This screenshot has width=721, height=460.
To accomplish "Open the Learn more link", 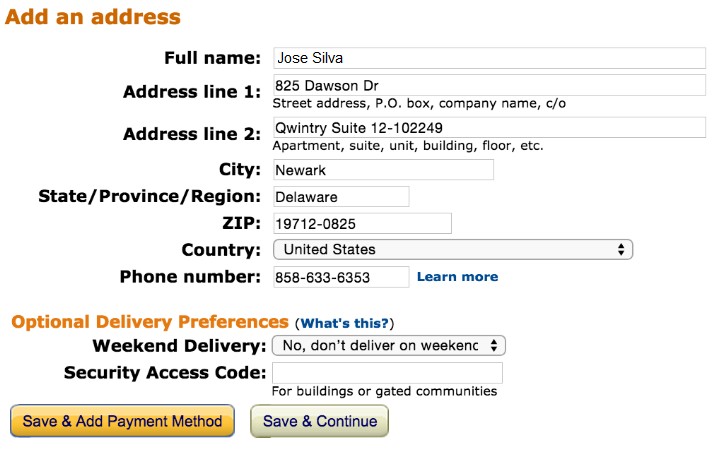I will (x=457, y=276).
